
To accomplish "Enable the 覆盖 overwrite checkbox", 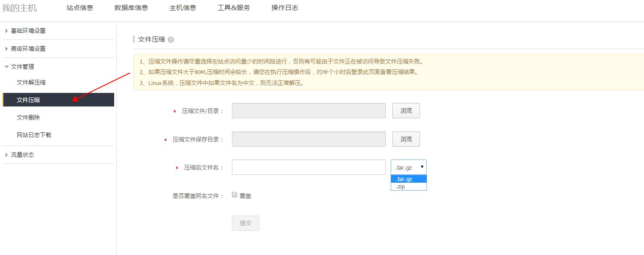I will pyautogui.click(x=234, y=195).
